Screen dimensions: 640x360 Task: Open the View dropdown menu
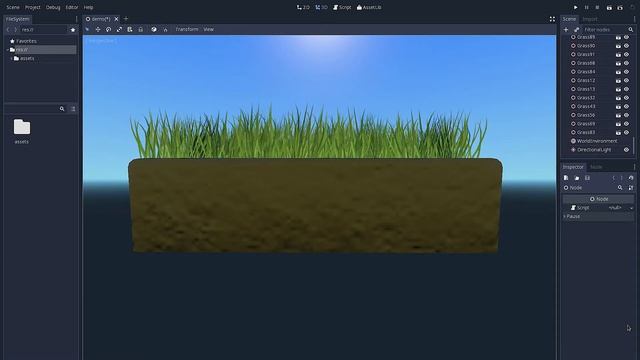(208, 29)
